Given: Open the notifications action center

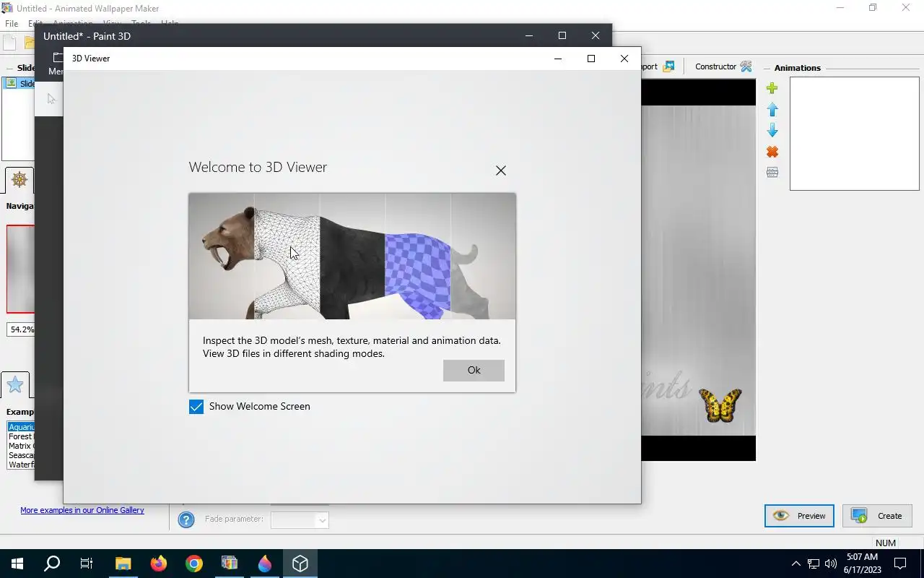Looking at the screenshot, I should tap(900, 564).
